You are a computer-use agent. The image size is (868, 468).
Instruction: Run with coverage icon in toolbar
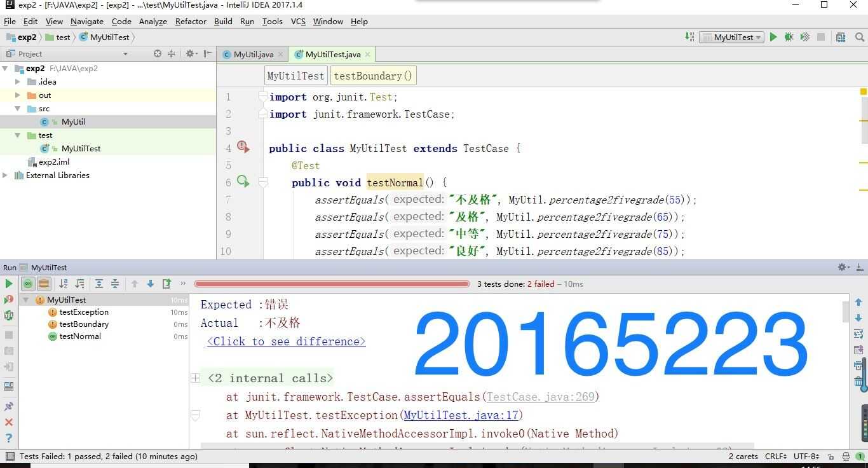(x=804, y=38)
